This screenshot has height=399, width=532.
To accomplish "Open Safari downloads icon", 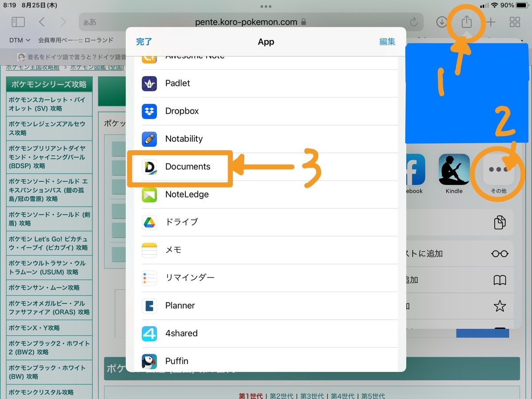I will (x=442, y=22).
